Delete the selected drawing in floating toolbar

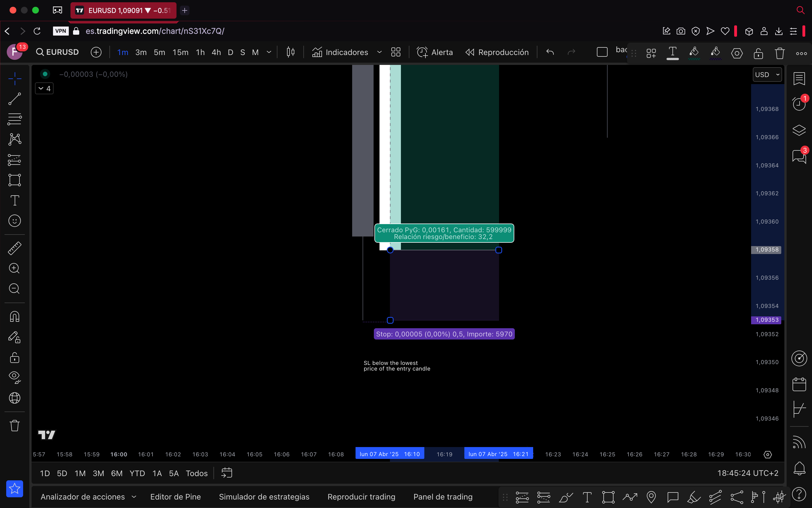780,53
